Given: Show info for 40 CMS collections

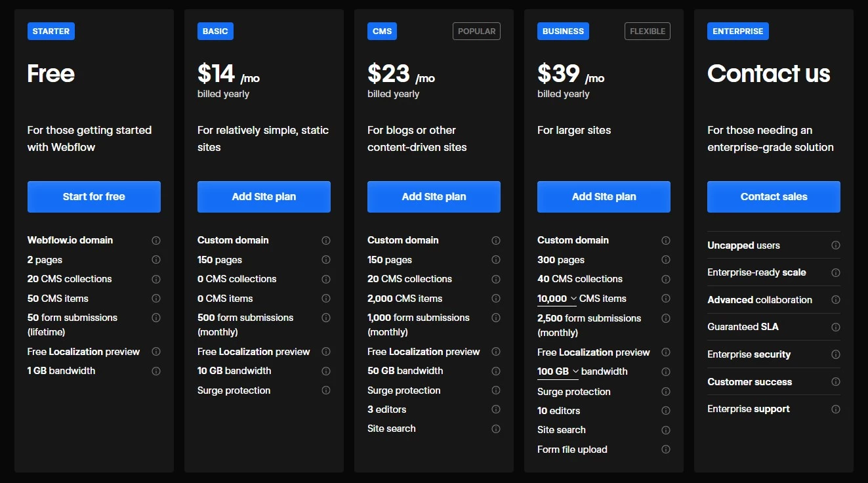Looking at the screenshot, I should pos(666,279).
